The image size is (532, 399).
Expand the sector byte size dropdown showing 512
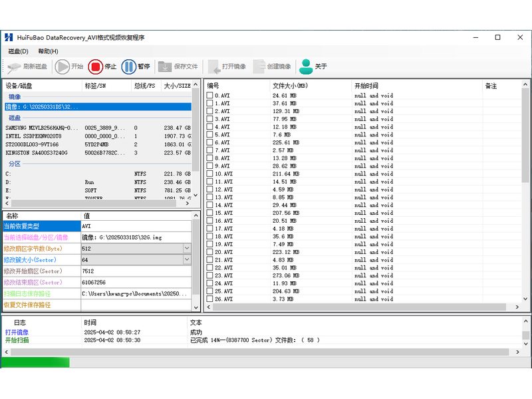point(187,248)
